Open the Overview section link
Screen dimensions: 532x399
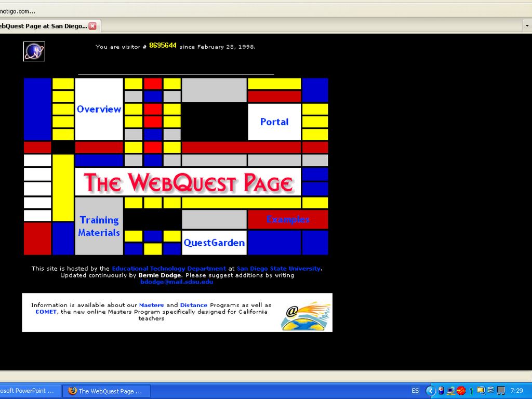point(99,109)
